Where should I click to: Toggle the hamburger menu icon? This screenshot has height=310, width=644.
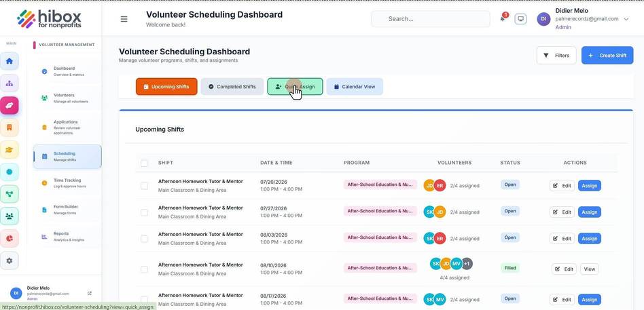pos(124,19)
